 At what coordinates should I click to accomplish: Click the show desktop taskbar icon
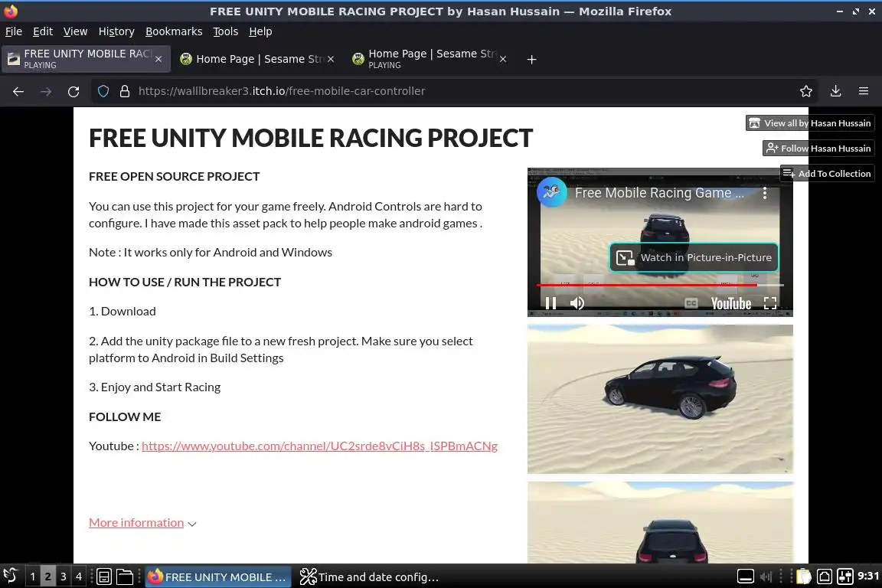click(x=104, y=577)
